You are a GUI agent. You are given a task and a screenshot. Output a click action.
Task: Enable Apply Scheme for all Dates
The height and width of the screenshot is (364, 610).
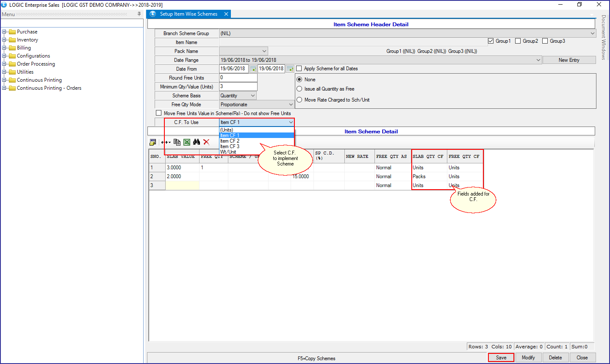click(x=299, y=69)
